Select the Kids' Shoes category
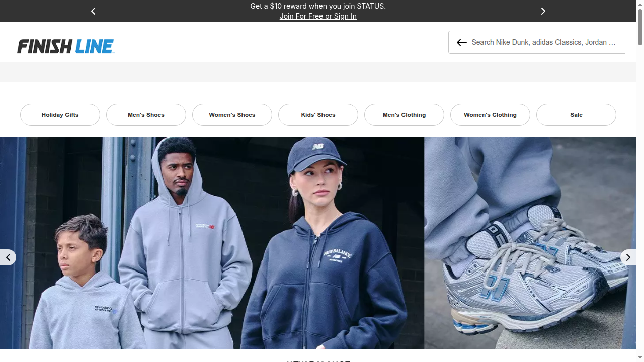The width and height of the screenshot is (644, 362). pyautogui.click(x=318, y=115)
